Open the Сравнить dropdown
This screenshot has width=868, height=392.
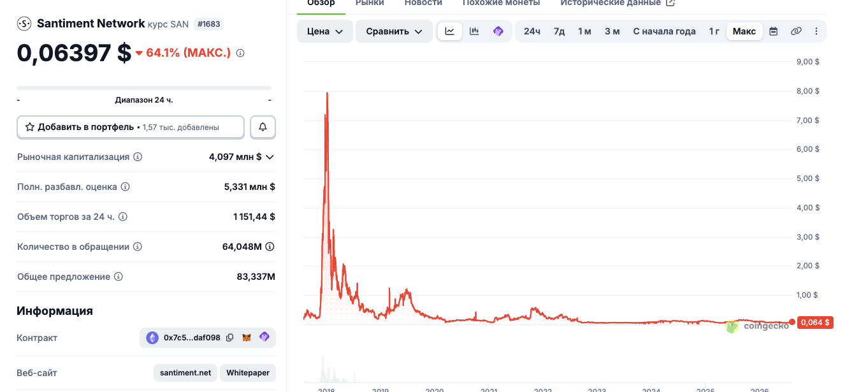pyautogui.click(x=394, y=31)
